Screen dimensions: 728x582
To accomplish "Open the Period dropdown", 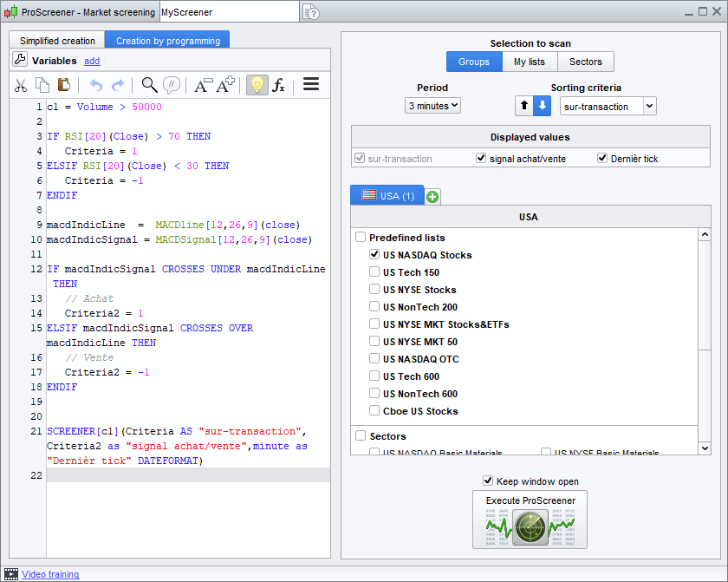I will click(432, 106).
